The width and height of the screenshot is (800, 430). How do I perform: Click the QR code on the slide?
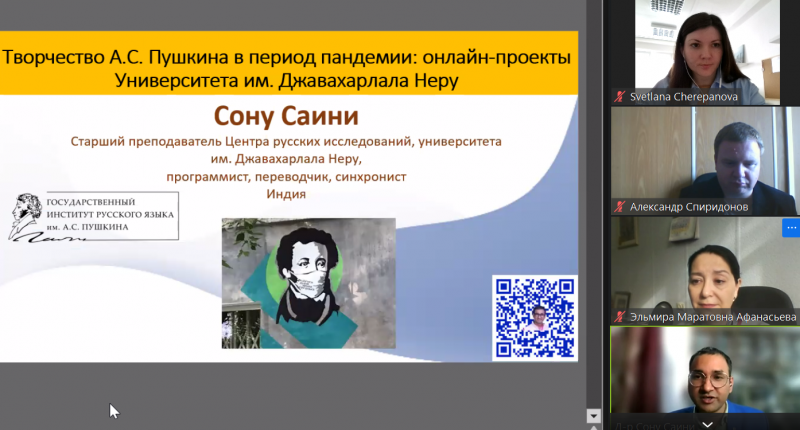(535, 317)
